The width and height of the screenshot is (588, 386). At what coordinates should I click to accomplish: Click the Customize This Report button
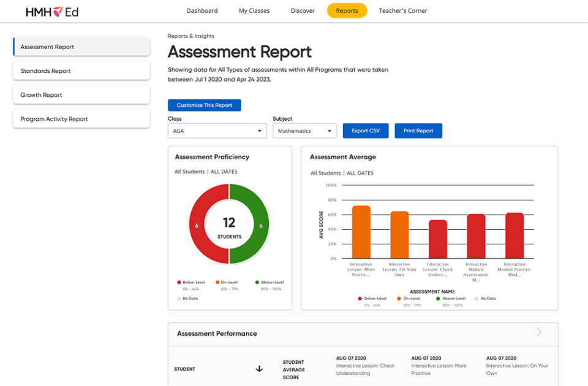click(205, 105)
